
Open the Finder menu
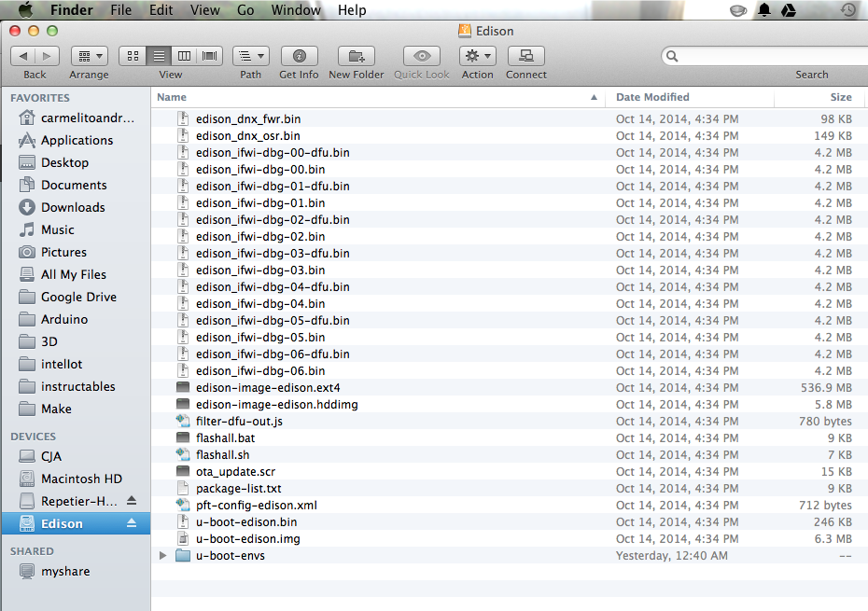pyautogui.click(x=72, y=10)
